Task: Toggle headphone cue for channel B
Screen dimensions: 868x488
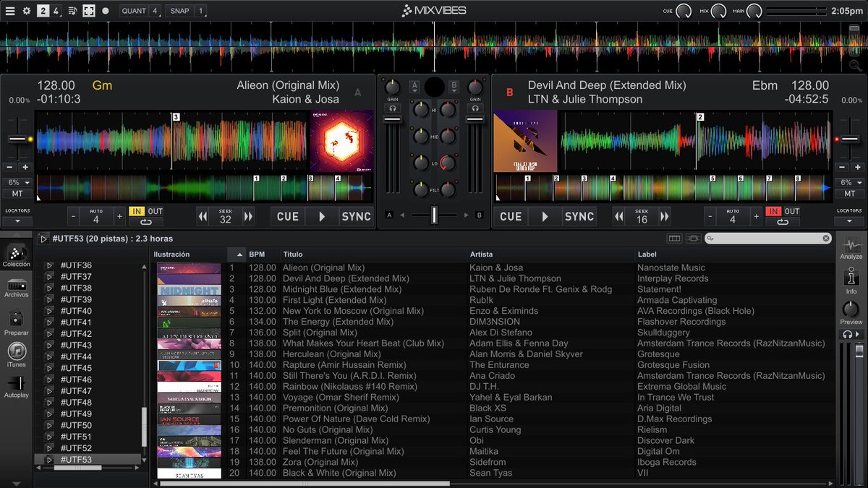Action: (x=475, y=108)
